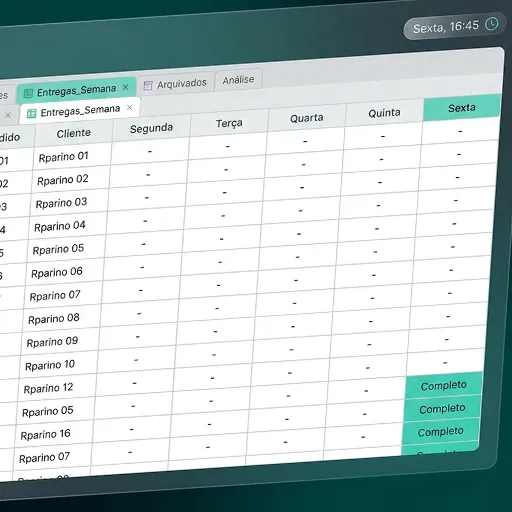Close the partially visible leftmost tab
This screenshot has height=512, width=512.
(8, 115)
